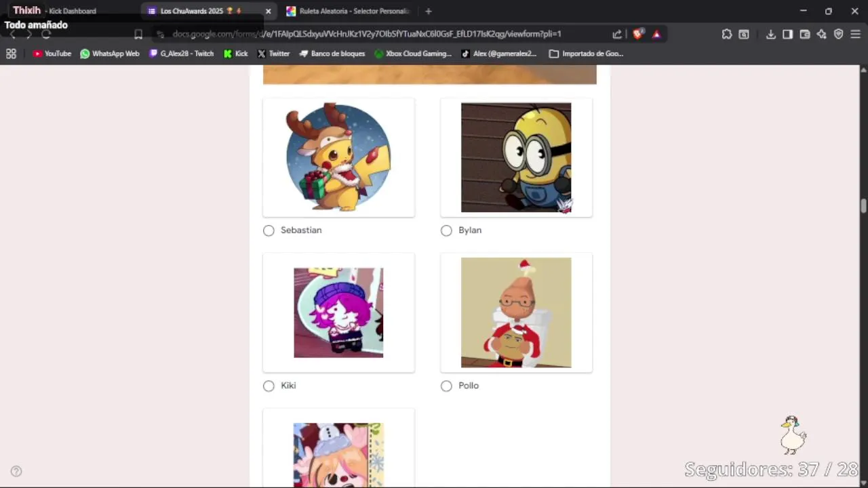The image size is (868, 488).
Task: Click the screenshot/capture extension icon in the toolbar
Action: (744, 34)
